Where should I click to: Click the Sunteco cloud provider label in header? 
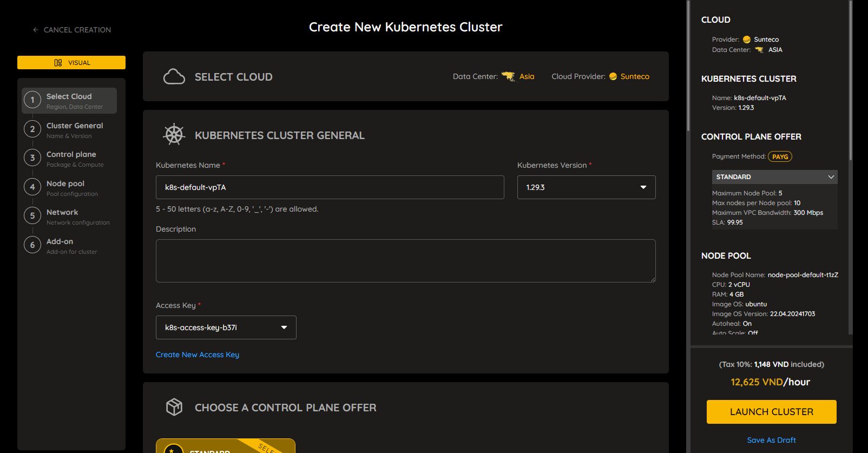(x=635, y=76)
